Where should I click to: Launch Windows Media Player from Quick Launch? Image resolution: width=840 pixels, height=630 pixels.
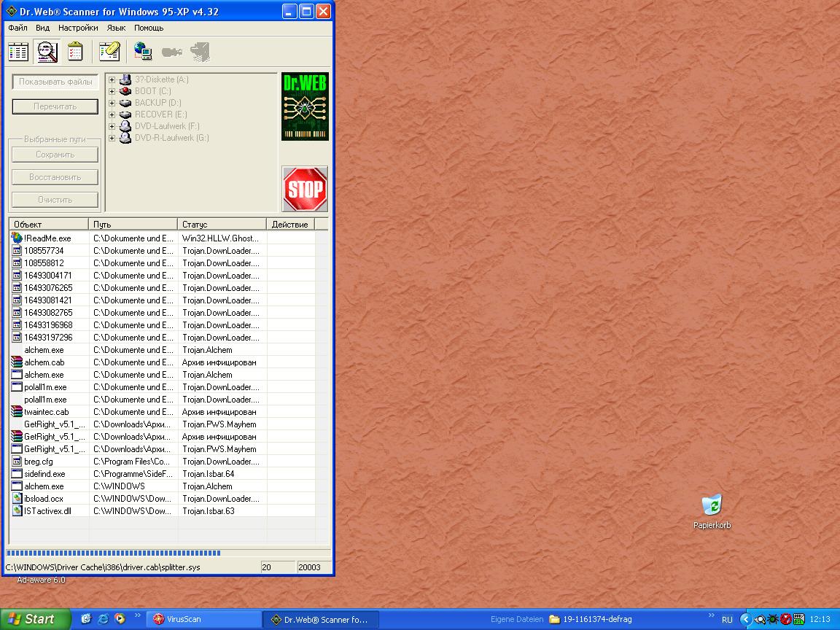click(120, 619)
